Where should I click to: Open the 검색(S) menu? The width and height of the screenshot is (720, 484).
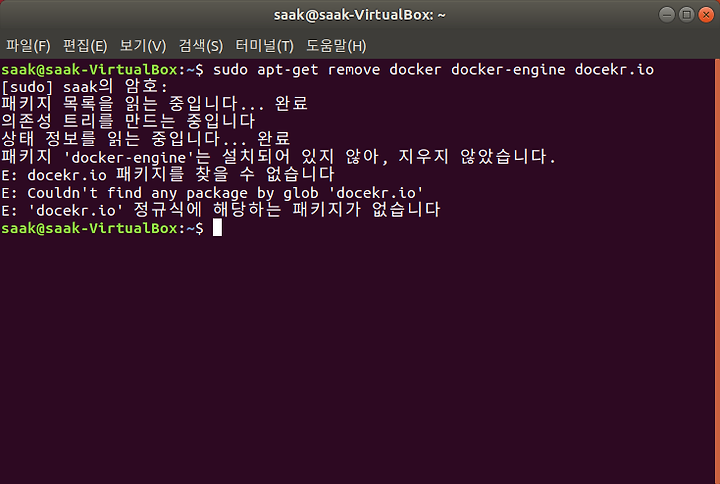[201, 45]
